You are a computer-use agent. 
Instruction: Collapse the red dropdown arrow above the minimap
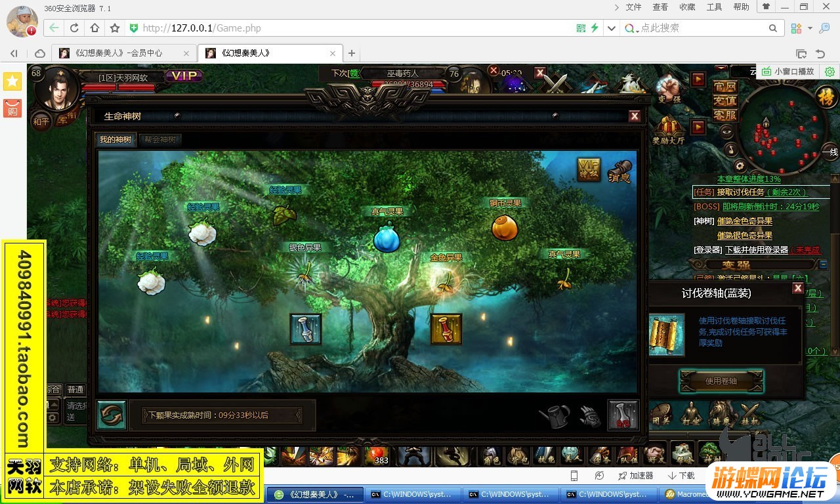tap(721, 68)
